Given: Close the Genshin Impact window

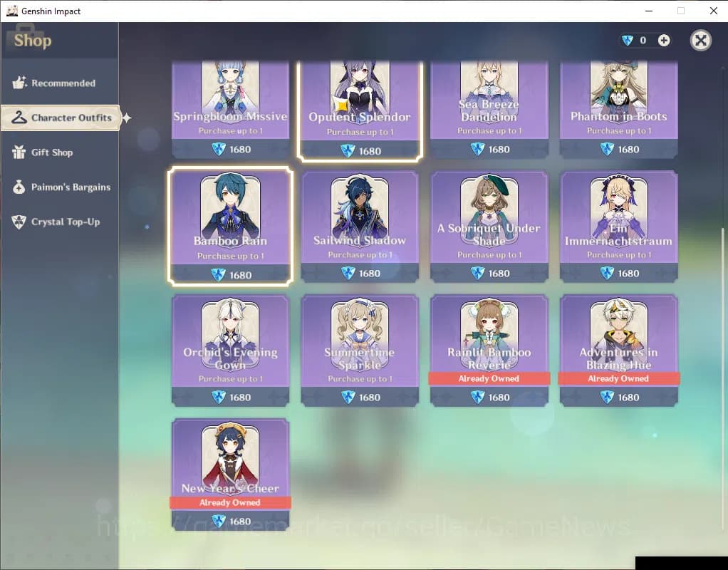Looking at the screenshot, I should click(714, 11).
